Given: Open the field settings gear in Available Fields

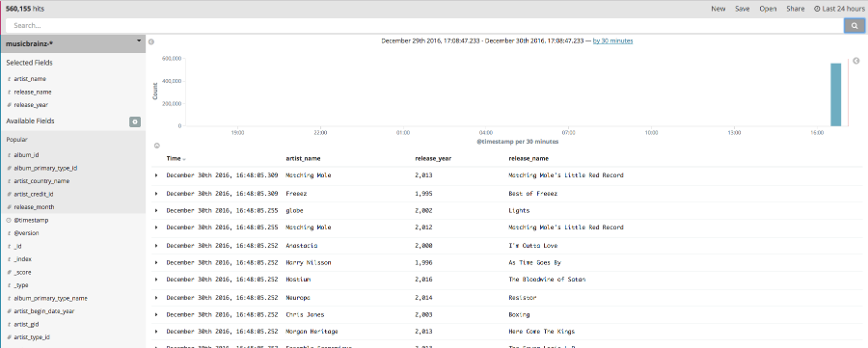Looking at the screenshot, I should (134, 121).
